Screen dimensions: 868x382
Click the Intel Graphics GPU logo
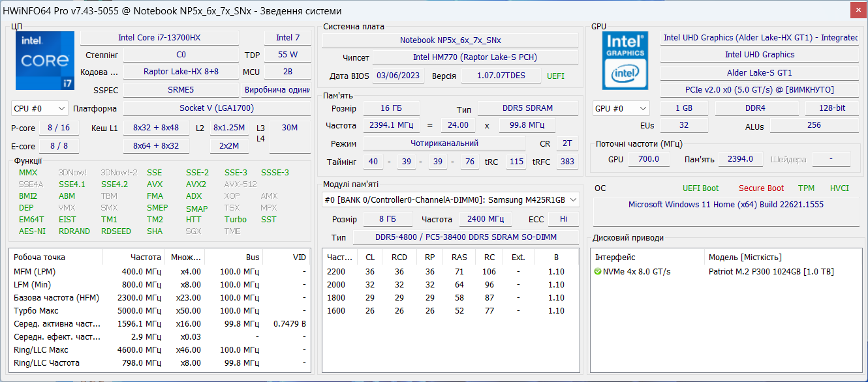click(625, 61)
